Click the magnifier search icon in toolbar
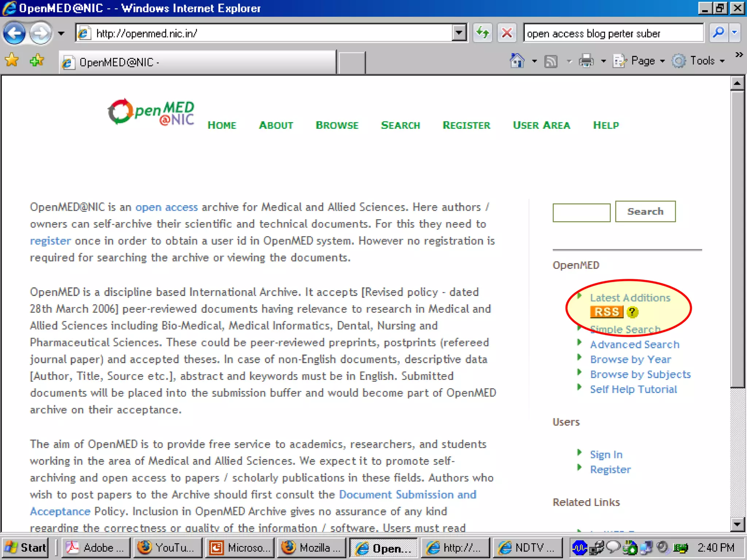 (718, 33)
